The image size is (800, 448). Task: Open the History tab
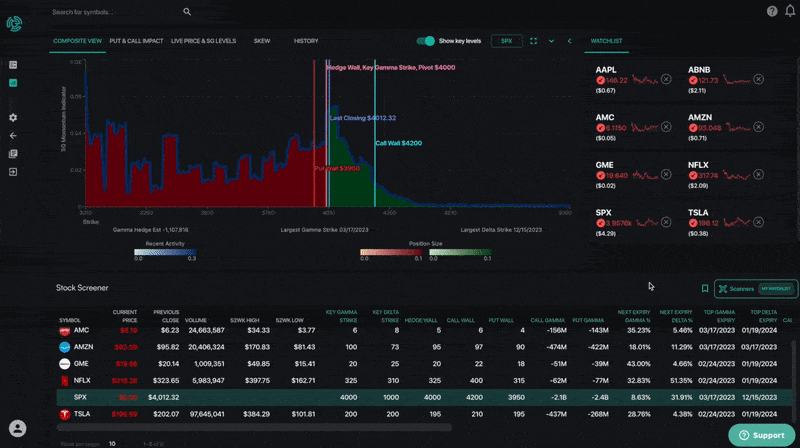pos(306,41)
